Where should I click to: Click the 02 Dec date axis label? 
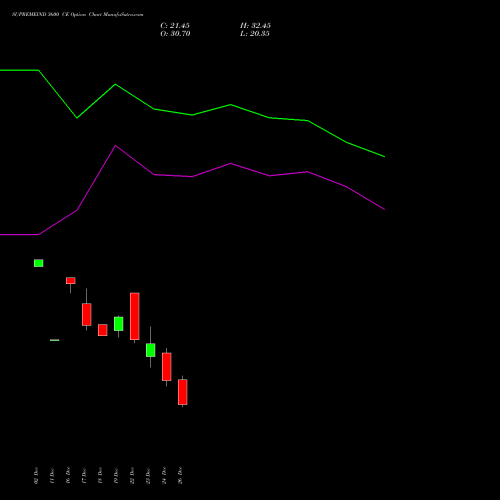pos(36,476)
